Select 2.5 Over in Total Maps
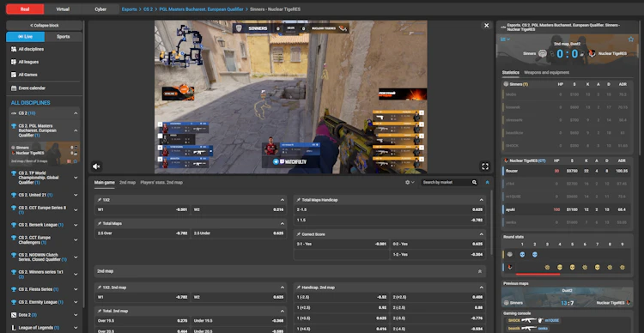The width and height of the screenshot is (644, 333). point(143,233)
